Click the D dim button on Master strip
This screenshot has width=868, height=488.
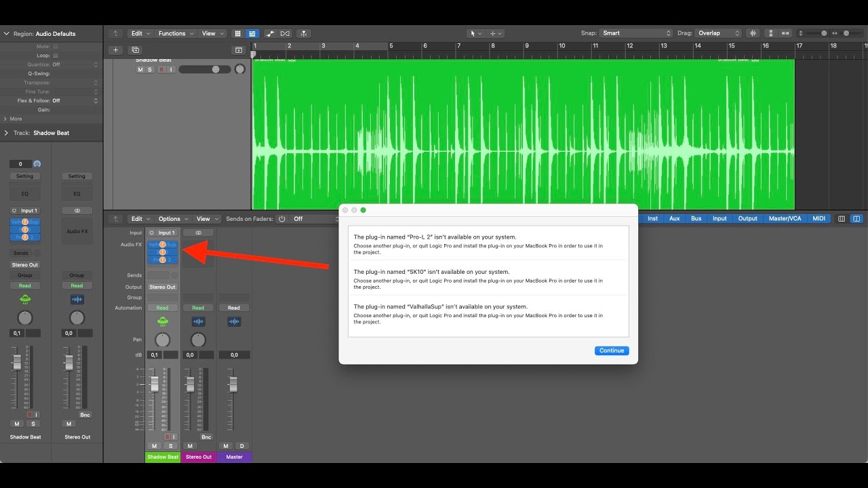[x=241, y=446]
